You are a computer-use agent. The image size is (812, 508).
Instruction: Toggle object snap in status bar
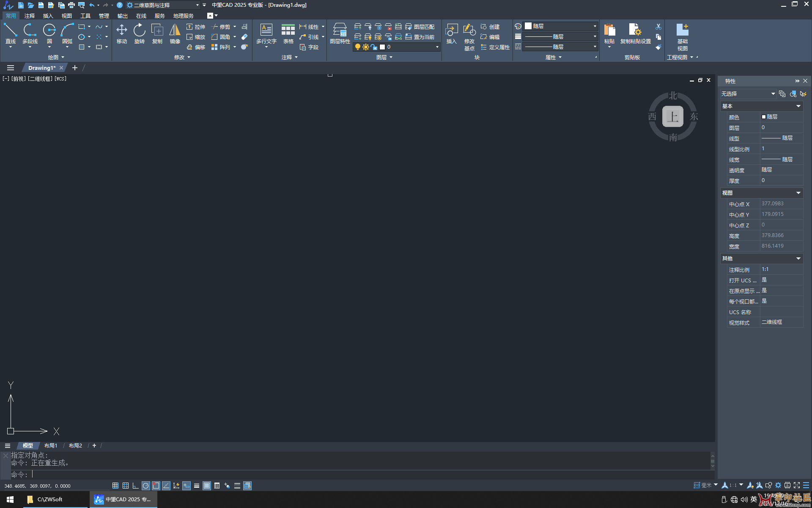[x=156, y=486]
